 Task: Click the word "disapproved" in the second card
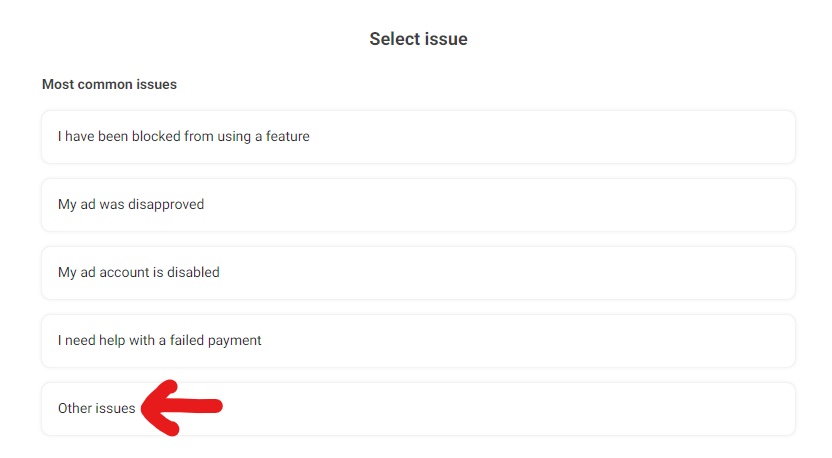click(x=166, y=205)
